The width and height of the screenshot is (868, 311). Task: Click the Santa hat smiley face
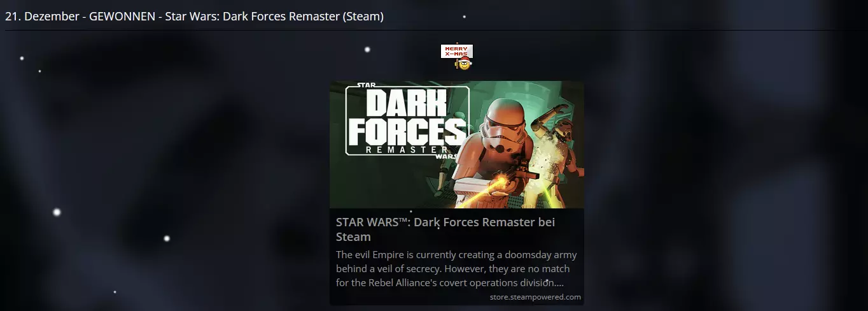coord(465,64)
